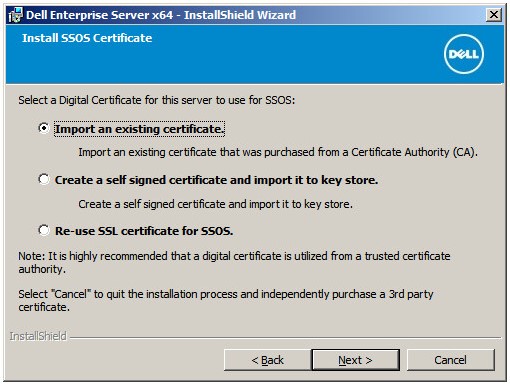Click the non-bold self signed certificate description

pos(215,204)
